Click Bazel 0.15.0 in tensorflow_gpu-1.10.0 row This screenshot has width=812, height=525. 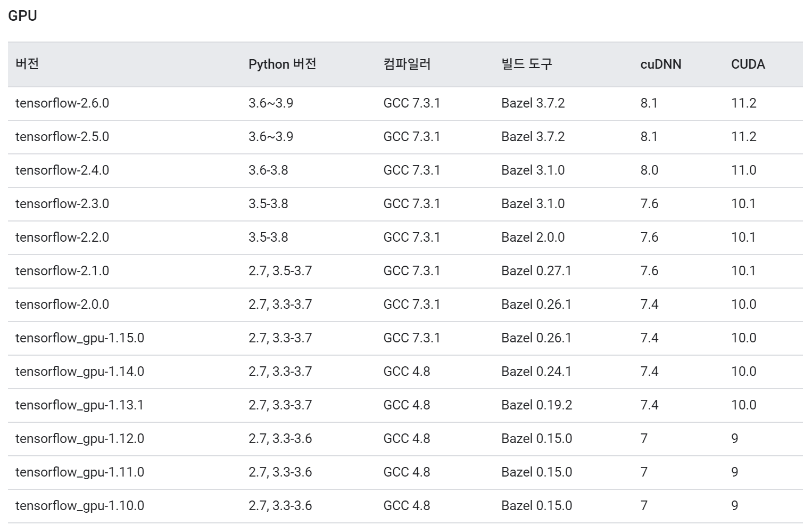click(537, 506)
